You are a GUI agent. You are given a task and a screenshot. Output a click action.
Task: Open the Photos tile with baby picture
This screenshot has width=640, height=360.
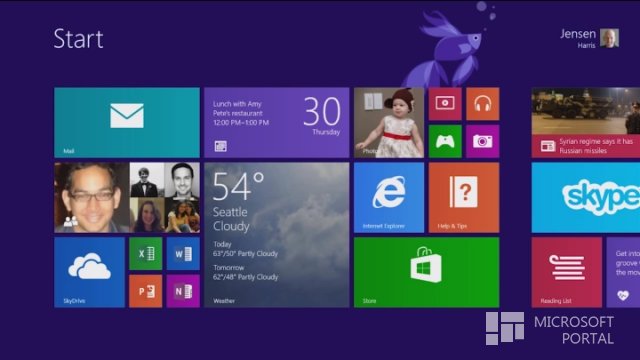(x=389, y=122)
